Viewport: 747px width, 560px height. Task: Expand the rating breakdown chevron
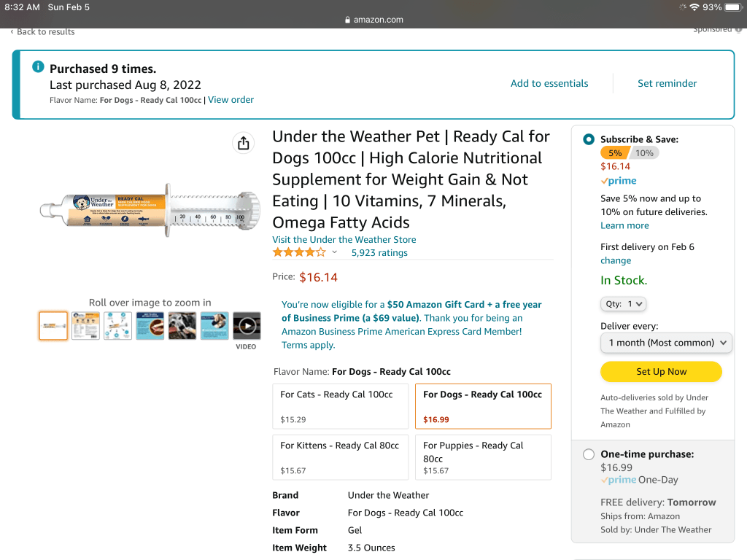335,252
